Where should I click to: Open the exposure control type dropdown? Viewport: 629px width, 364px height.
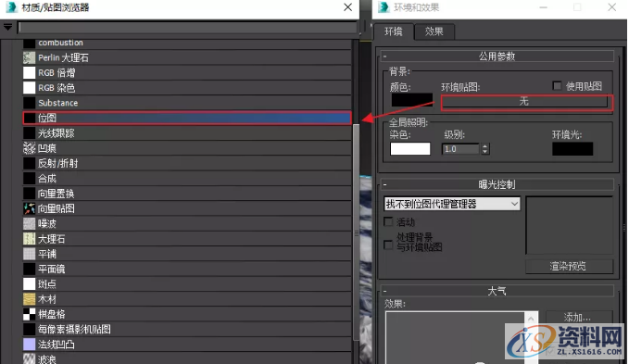pos(452,204)
